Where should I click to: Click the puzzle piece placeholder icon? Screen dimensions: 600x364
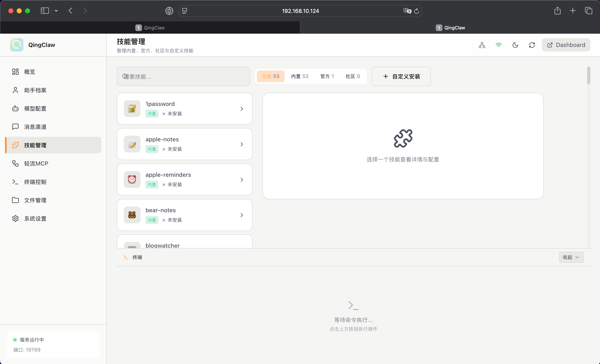403,138
